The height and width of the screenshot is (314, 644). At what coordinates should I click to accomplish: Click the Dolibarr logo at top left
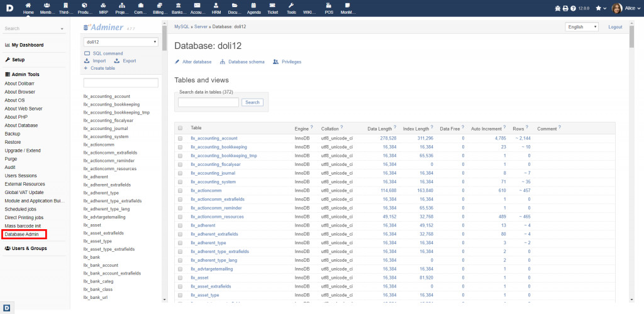(x=8, y=8)
